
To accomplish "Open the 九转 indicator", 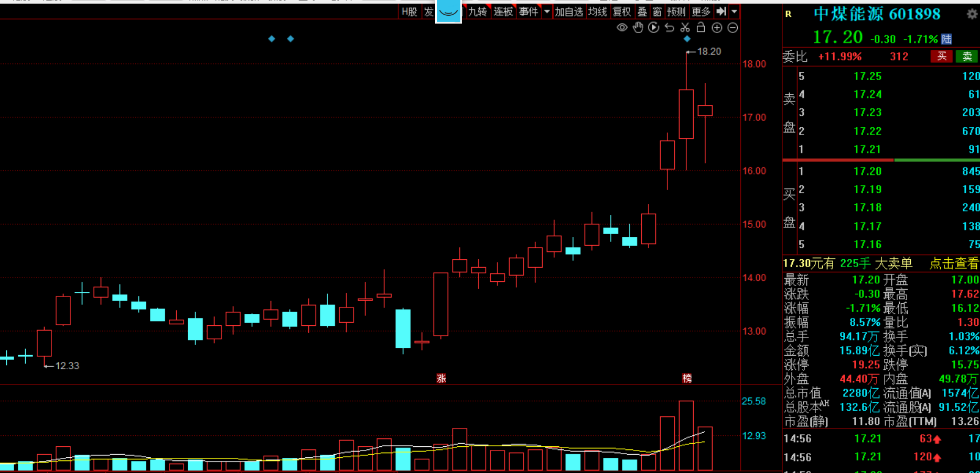I will [477, 12].
